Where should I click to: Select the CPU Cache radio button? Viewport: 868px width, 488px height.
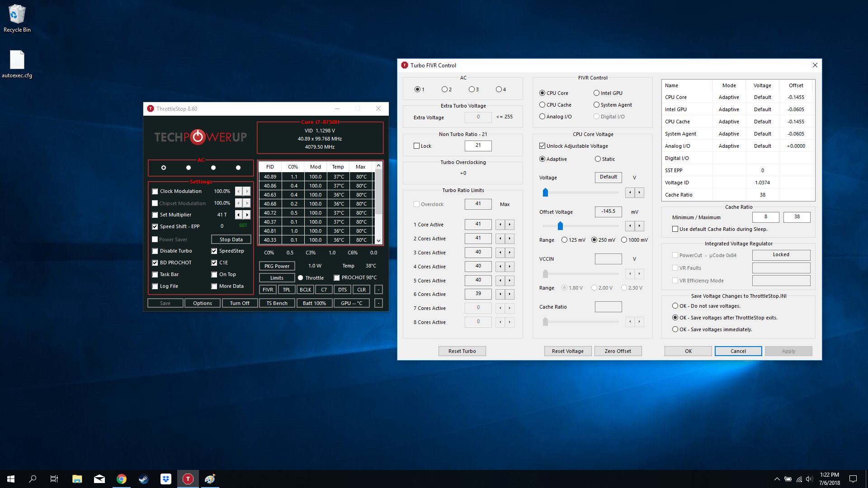[542, 105]
